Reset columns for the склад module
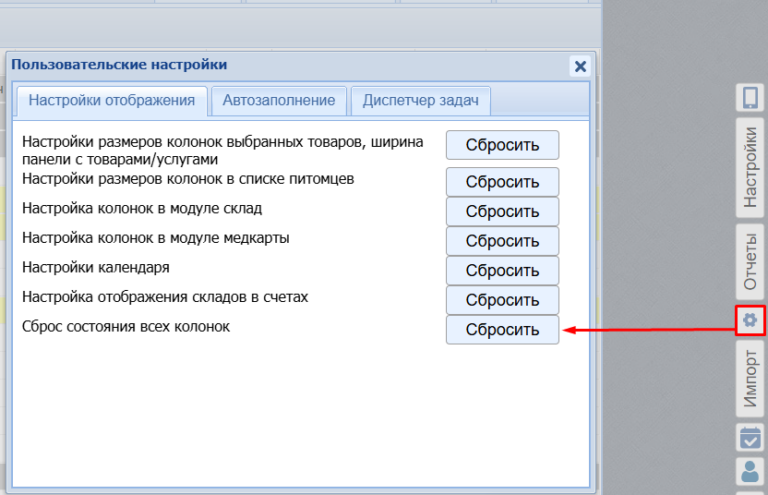 pos(502,212)
